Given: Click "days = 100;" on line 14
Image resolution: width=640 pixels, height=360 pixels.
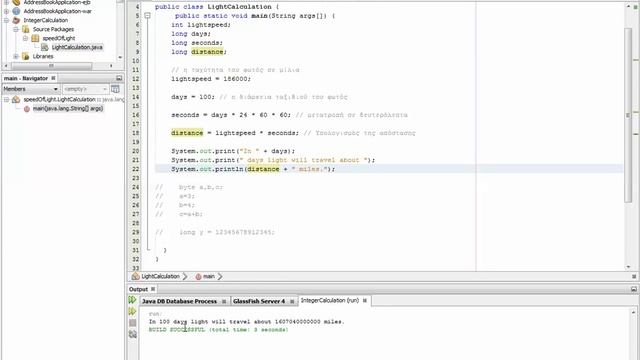Looking at the screenshot, I should click(x=193, y=97).
